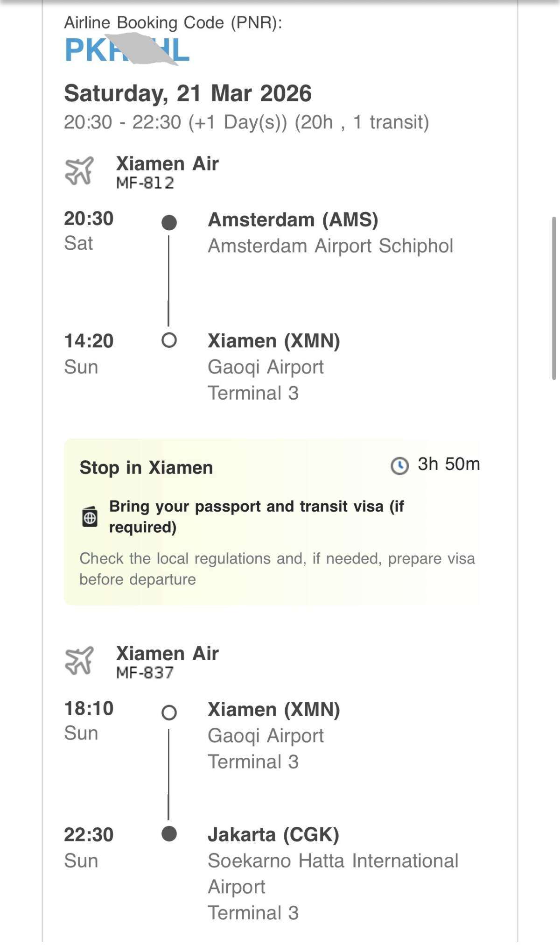
Task: Tap 'Bring your passport and transit visa' notice
Action: click(x=256, y=516)
